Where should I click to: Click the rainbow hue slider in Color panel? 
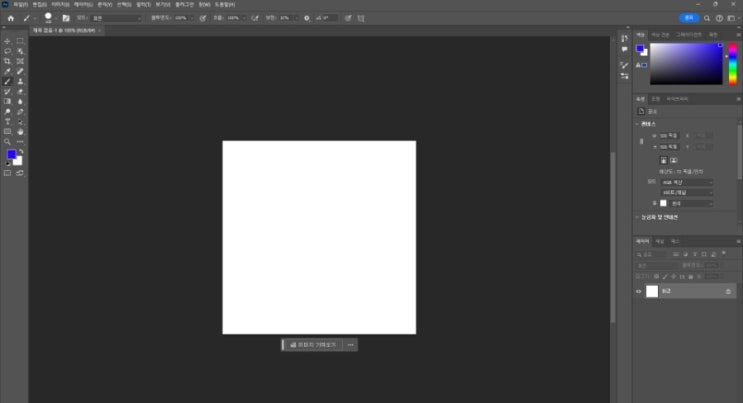pyautogui.click(x=733, y=64)
